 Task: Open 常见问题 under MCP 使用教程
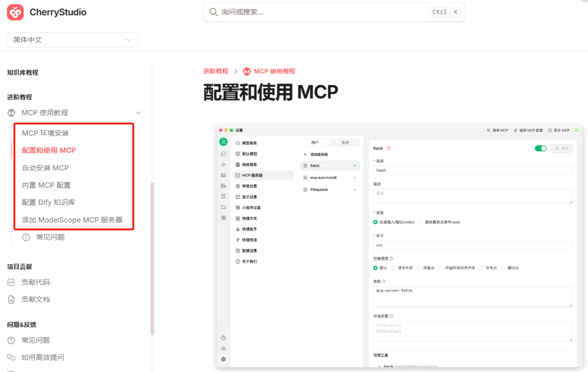coord(50,237)
